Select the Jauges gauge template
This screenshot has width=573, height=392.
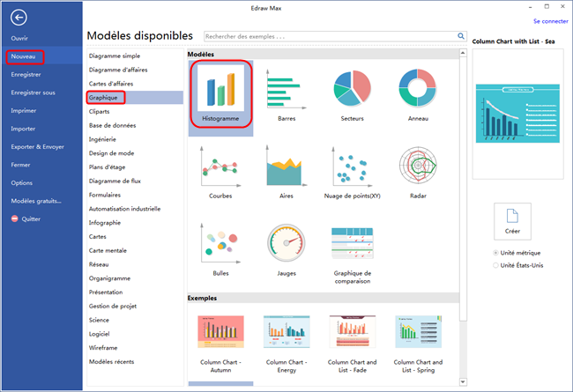point(286,249)
